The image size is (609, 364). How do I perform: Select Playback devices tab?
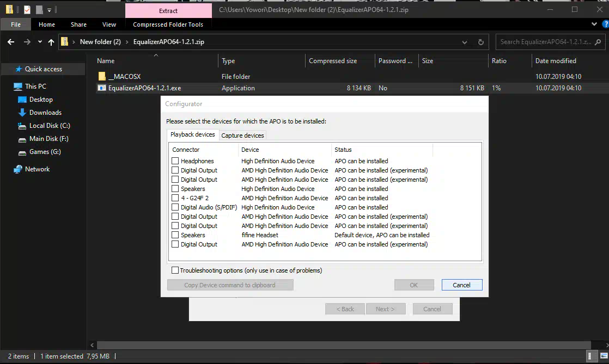(x=193, y=134)
